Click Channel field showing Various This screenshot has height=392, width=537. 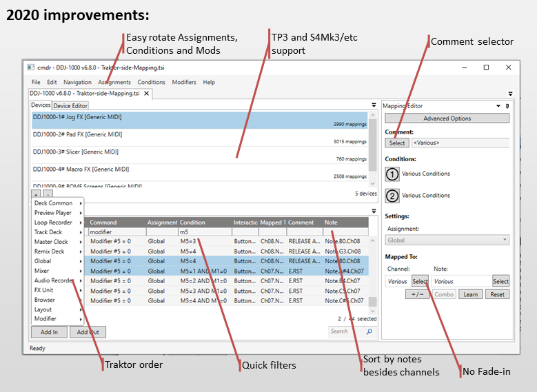click(398, 281)
